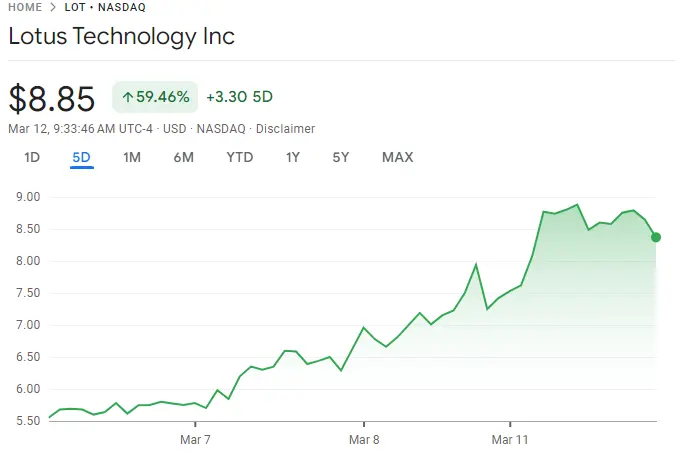This screenshot has height=454, width=675.
Task: Show the 1M chart range
Action: (132, 157)
